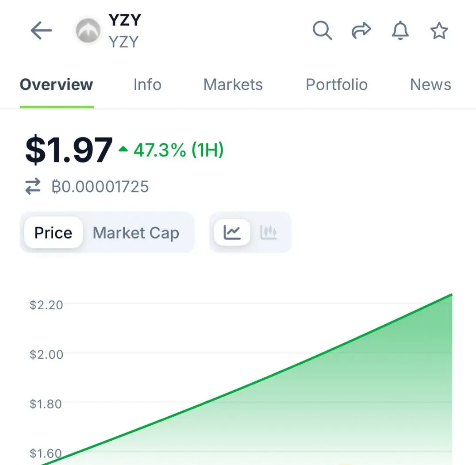This screenshot has width=476, height=465.
Task: Add YZY to favorites with star icon
Action: (439, 31)
